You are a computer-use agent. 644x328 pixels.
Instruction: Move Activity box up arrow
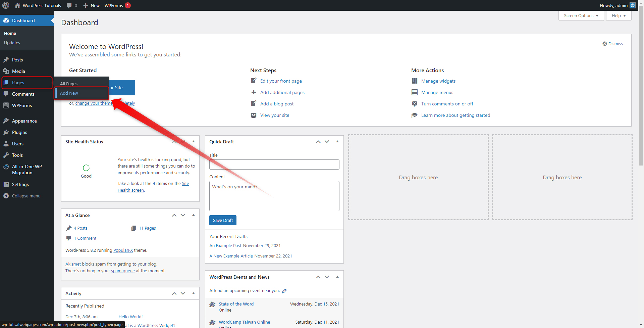(x=174, y=293)
